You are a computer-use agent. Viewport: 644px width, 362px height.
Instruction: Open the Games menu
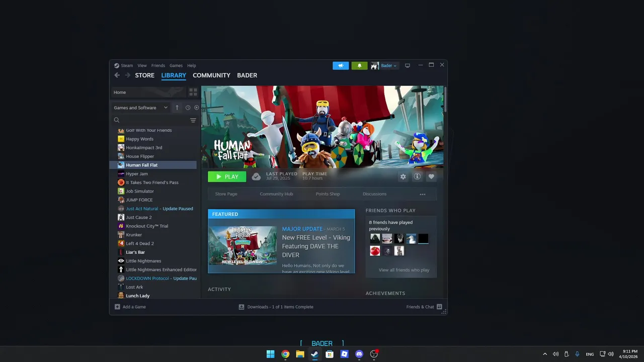click(x=176, y=65)
